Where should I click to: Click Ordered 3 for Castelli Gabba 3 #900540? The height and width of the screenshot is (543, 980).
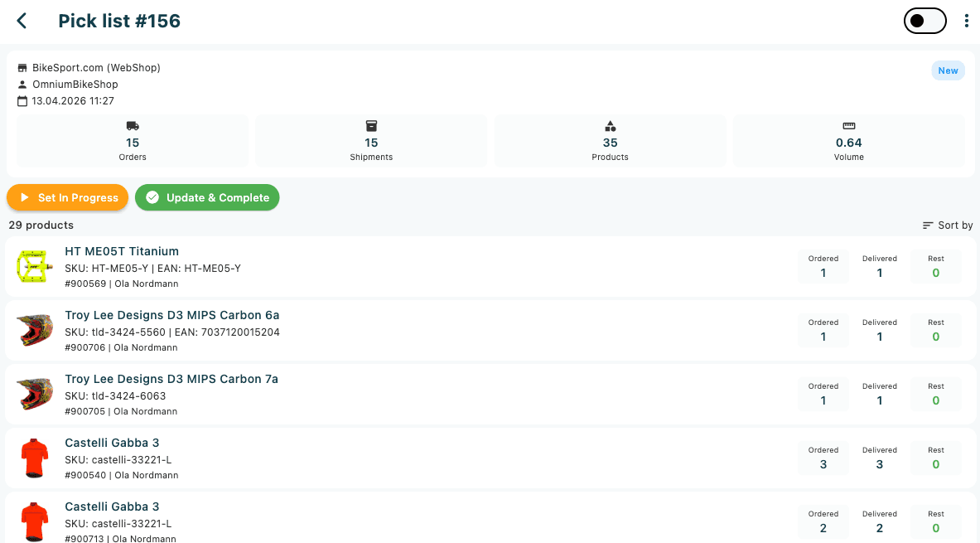tap(823, 458)
